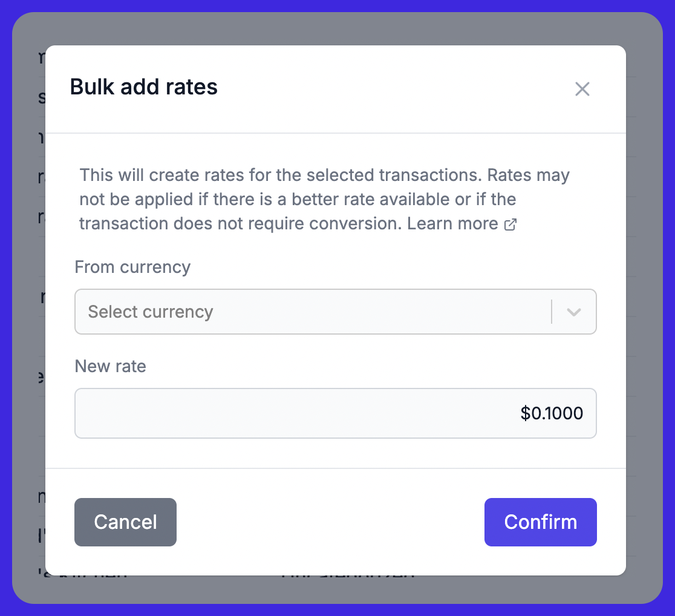Expand the currency dropdown chevron arrow
Screen dimensions: 675x616
(574, 312)
